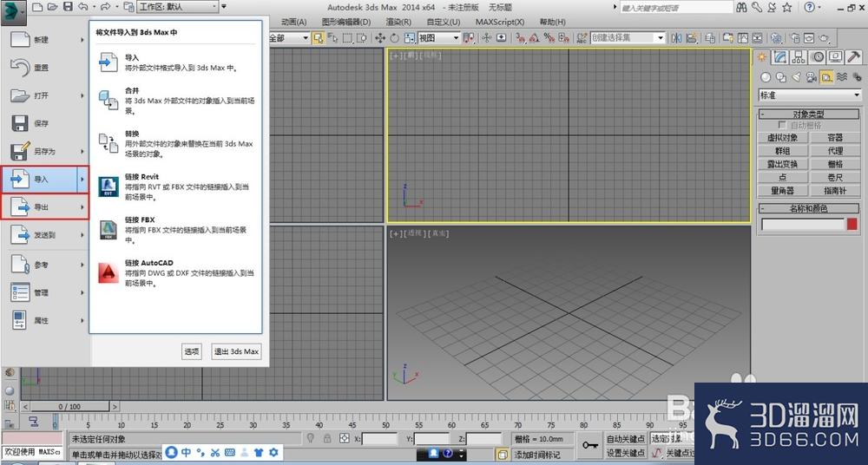The image size is (868, 465).
Task: Click the Redo arrow in quick access toolbar
Action: pos(105,7)
